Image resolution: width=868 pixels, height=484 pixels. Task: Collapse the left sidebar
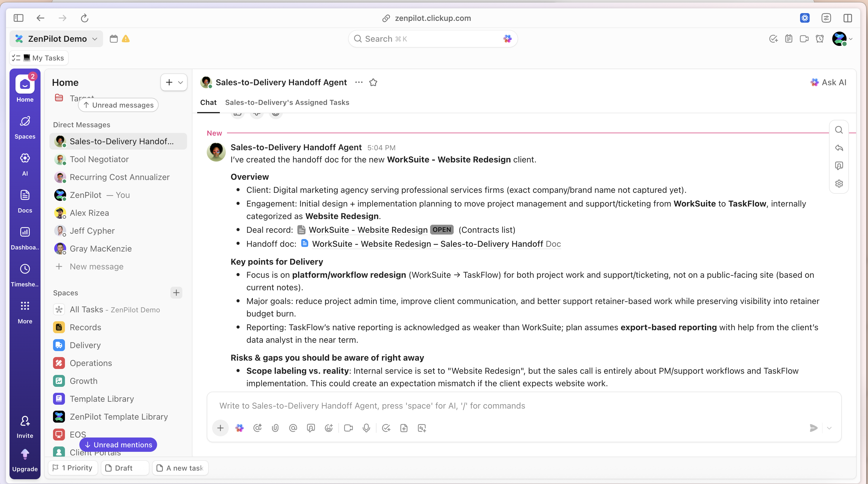[x=18, y=18]
